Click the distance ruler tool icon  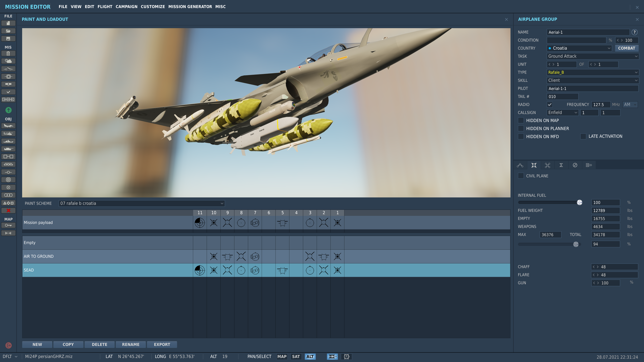pyautogui.click(x=8, y=233)
